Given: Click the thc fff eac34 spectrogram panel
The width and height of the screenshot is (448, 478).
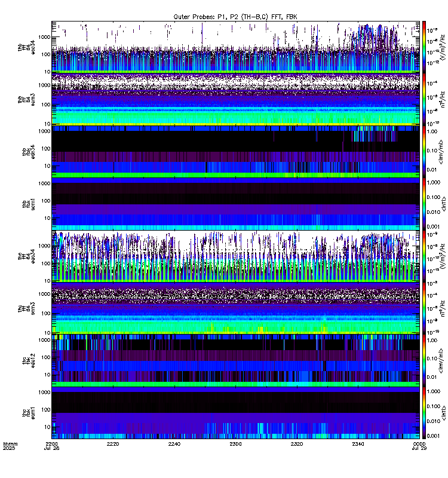Looking at the screenshot, I should pos(235,256).
